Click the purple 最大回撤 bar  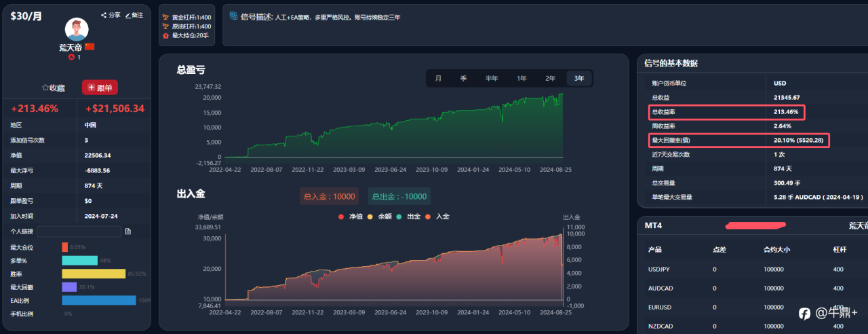pos(69,287)
